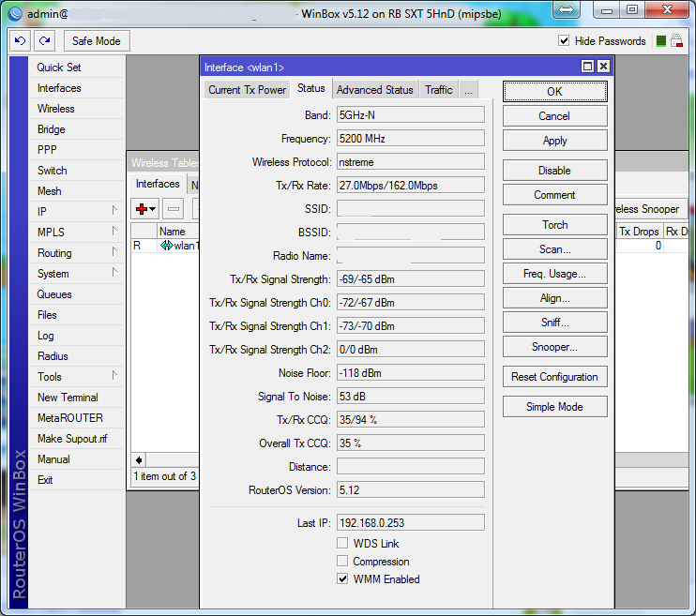Click the Cancel button
The height and width of the screenshot is (616, 696).
click(x=555, y=116)
